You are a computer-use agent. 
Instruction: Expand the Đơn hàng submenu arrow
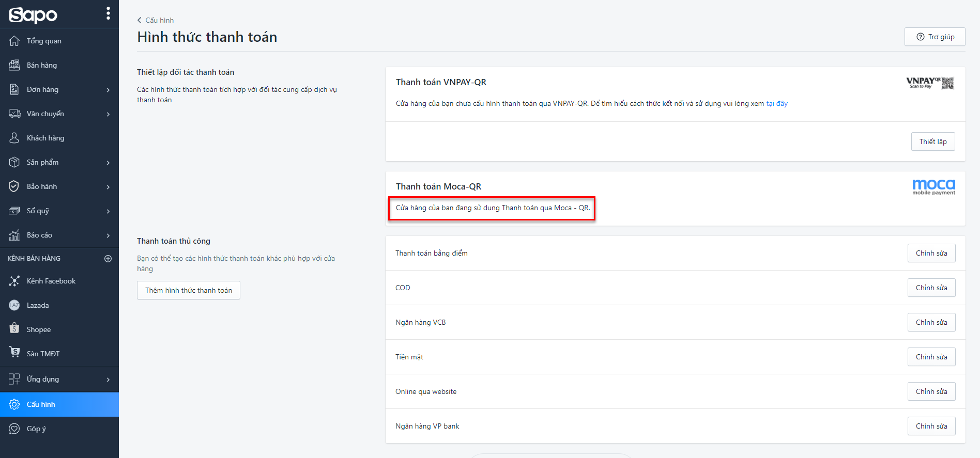[x=108, y=90]
